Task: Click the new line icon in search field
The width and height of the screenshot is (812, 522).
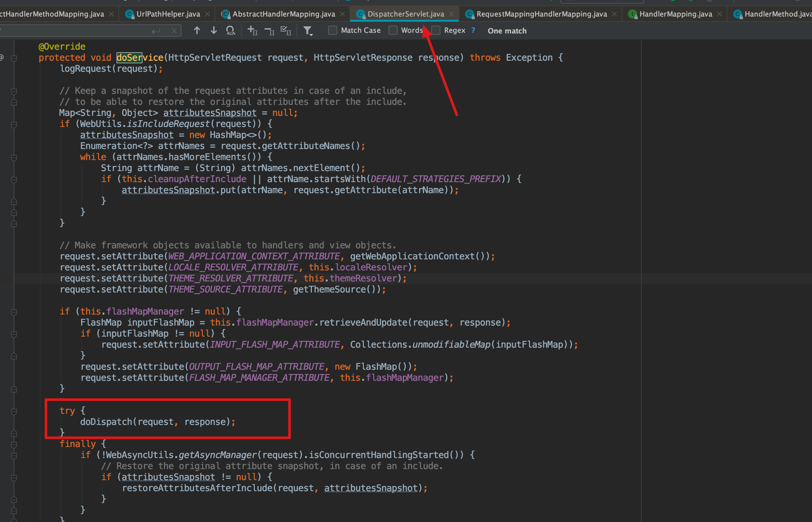Action: (156, 31)
